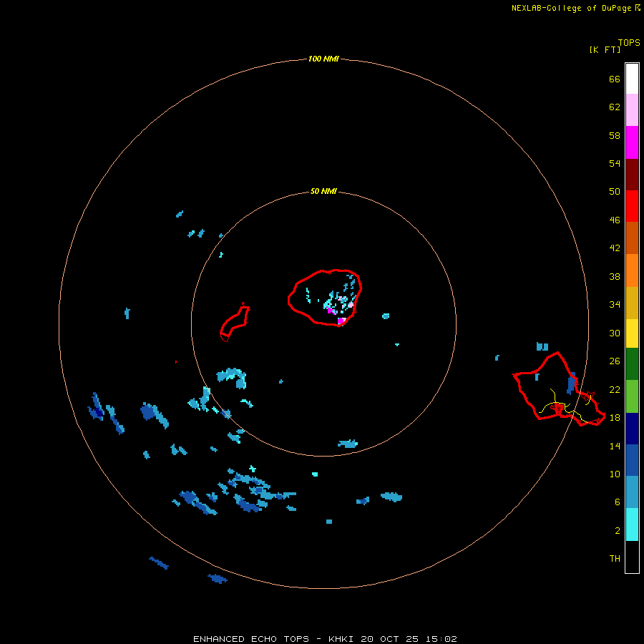The image size is (644, 644).
Task: Click the legend value 2
Action: click(617, 531)
